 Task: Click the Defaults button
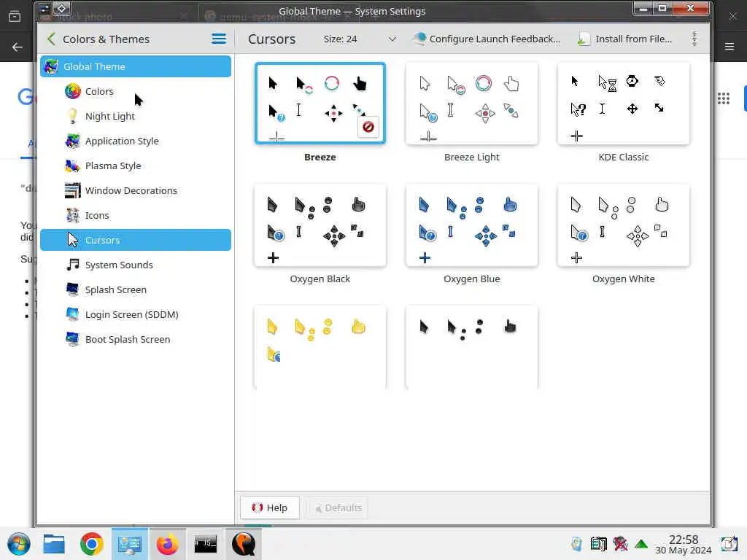pyautogui.click(x=338, y=507)
